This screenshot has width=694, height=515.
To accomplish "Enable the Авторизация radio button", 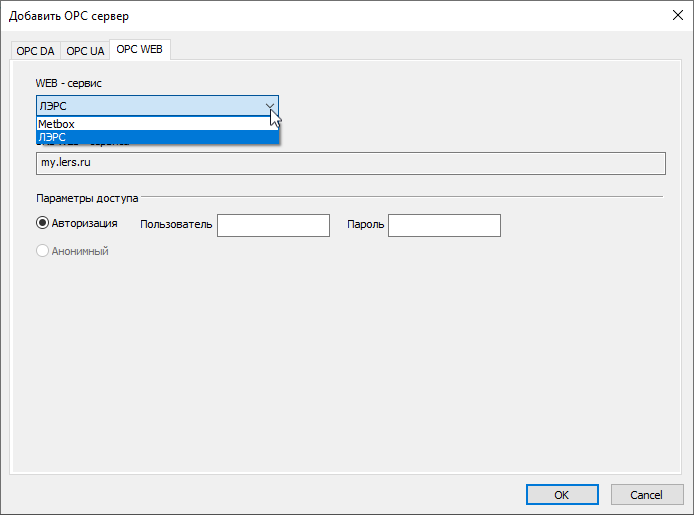I will click(x=43, y=223).
